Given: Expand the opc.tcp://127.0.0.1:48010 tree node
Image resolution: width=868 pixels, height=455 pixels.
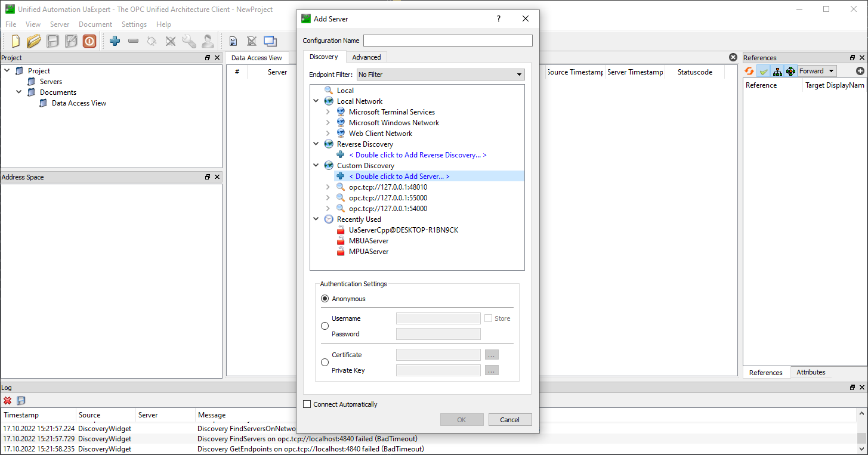Looking at the screenshot, I should pyautogui.click(x=328, y=187).
